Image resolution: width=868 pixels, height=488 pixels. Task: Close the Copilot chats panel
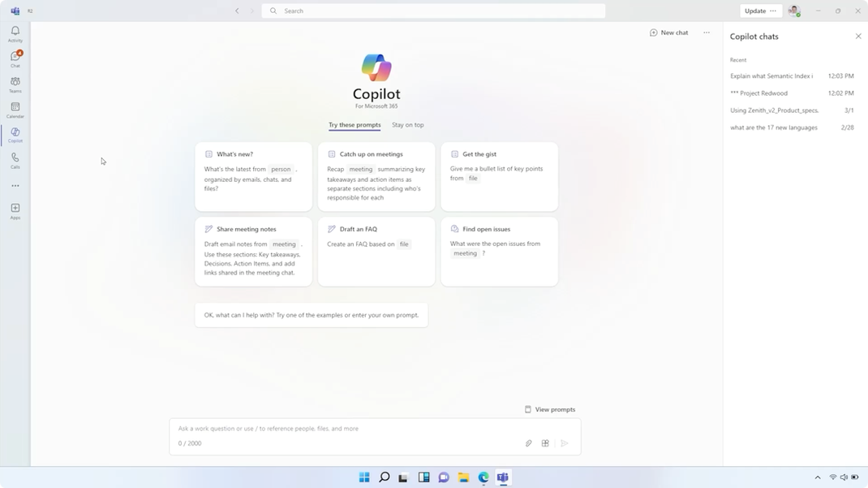pyautogui.click(x=858, y=36)
